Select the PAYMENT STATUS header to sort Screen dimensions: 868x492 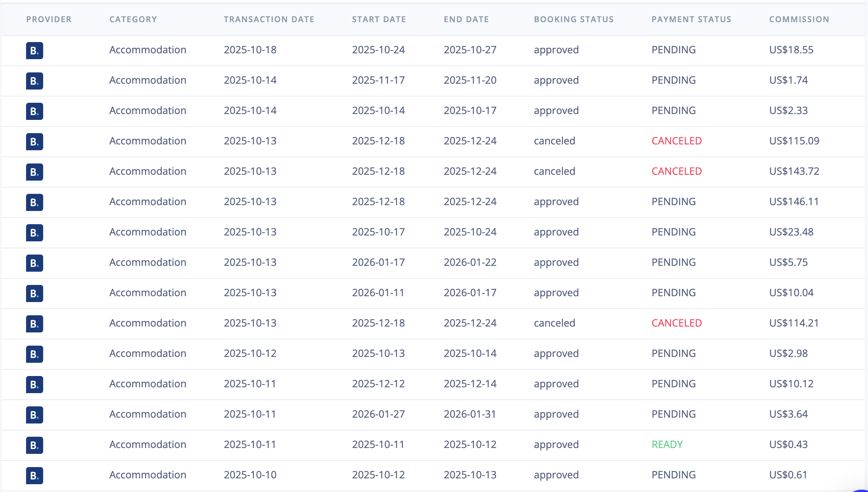691,19
